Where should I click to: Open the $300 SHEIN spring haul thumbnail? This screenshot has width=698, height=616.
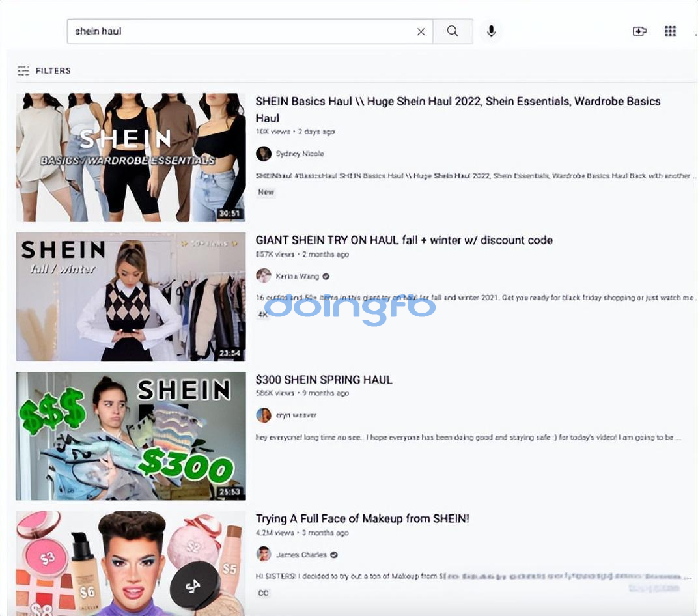[x=130, y=436]
